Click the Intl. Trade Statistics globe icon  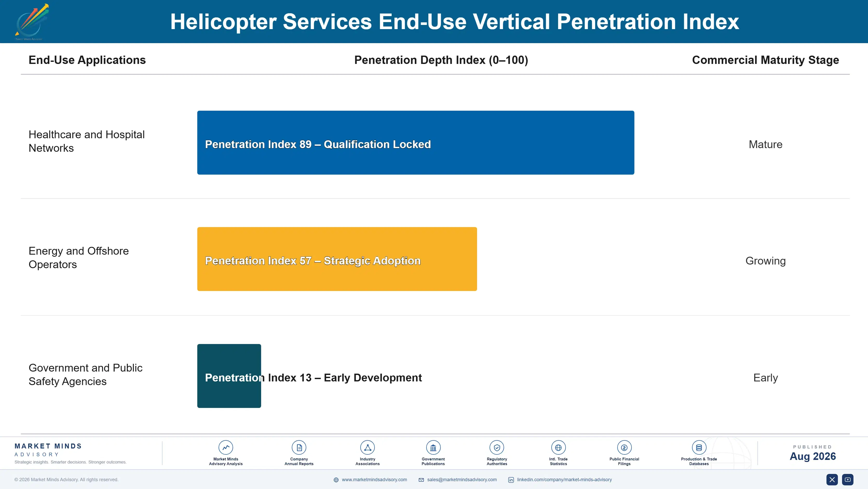coord(558,447)
